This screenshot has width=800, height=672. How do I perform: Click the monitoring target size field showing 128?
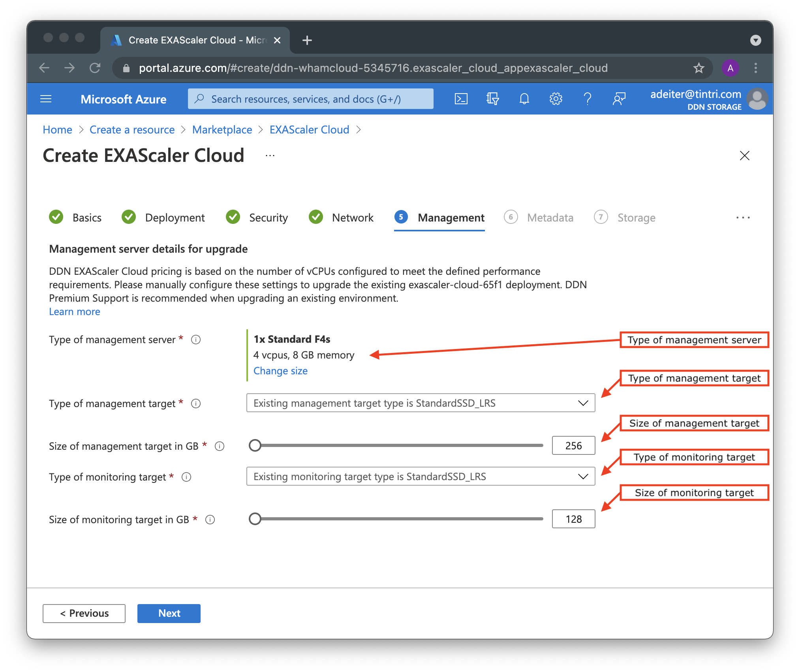point(573,519)
